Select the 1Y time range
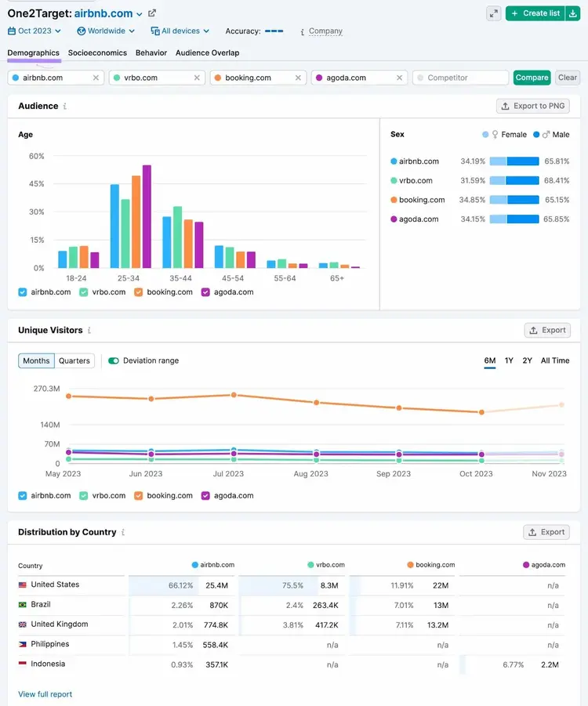 (x=509, y=360)
